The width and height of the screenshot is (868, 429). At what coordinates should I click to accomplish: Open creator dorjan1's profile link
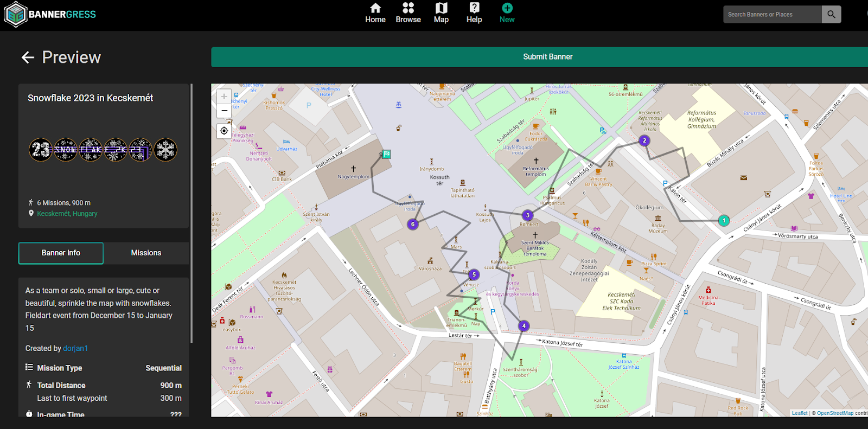pos(75,348)
